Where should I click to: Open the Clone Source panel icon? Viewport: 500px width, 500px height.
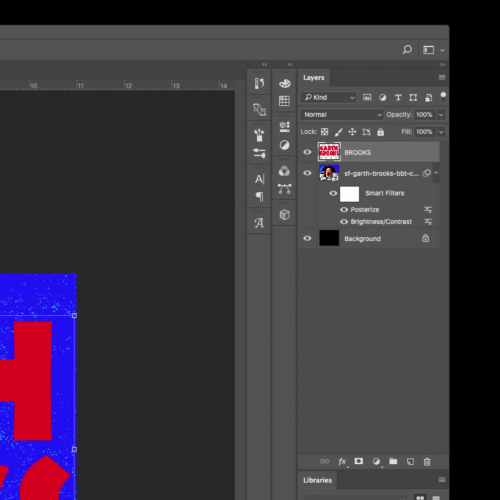tap(259, 109)
